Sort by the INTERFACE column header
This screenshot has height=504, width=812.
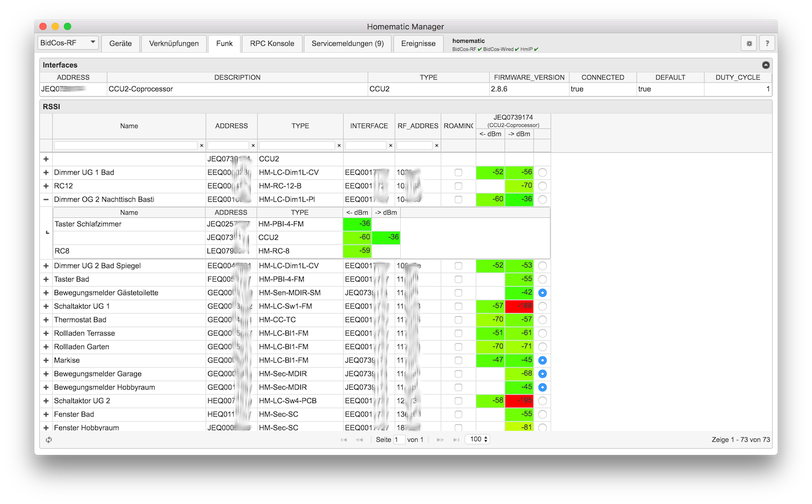tap(369, 126)
